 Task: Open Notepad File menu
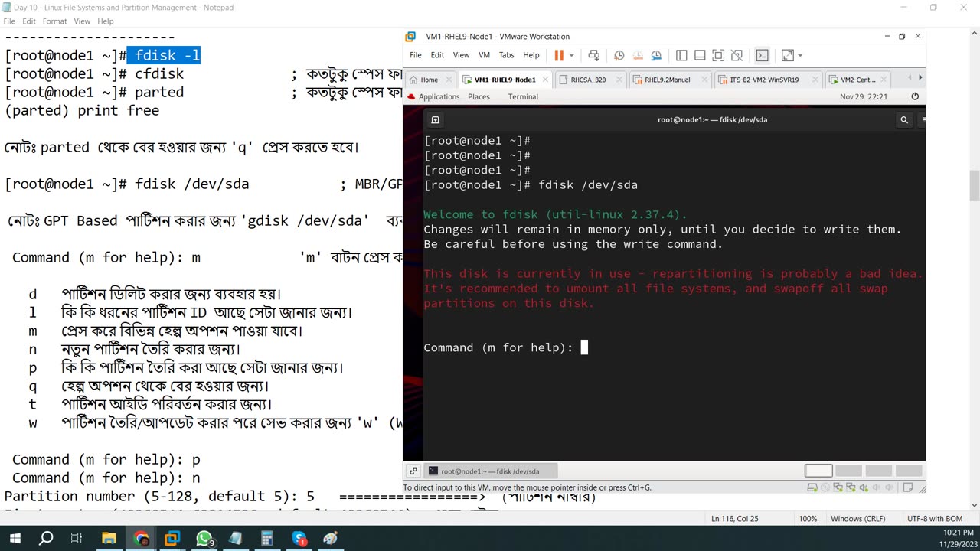pyautogui.click(x=9, y=21)
